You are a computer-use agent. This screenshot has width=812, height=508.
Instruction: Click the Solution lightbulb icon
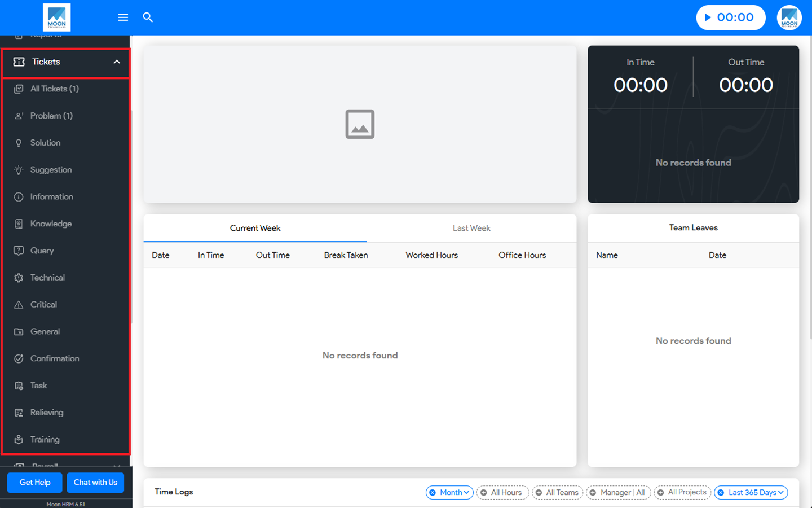[19, 143]
